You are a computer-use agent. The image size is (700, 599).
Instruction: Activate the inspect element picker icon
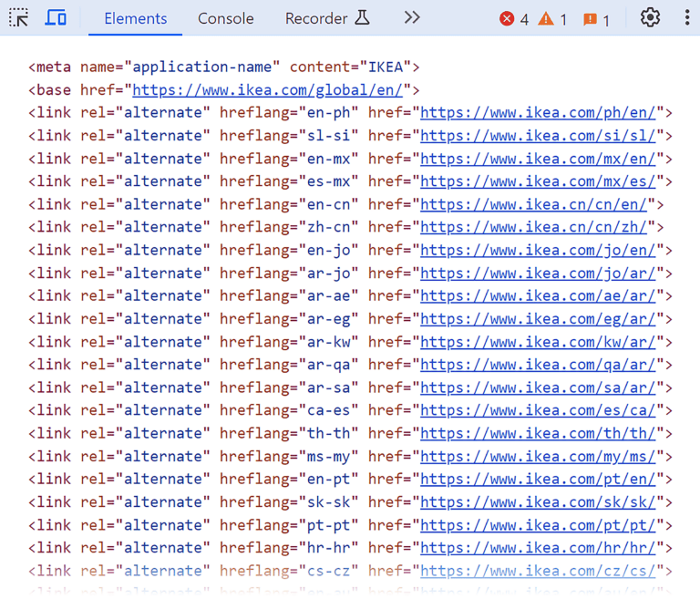pos(19,18)
